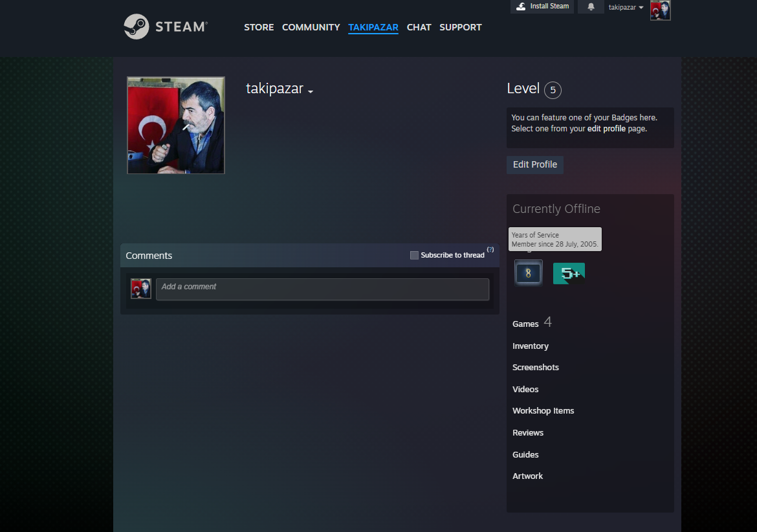Open the Reviews link
The width and height of the screenshot is (757, 532).
click(528, 432)
